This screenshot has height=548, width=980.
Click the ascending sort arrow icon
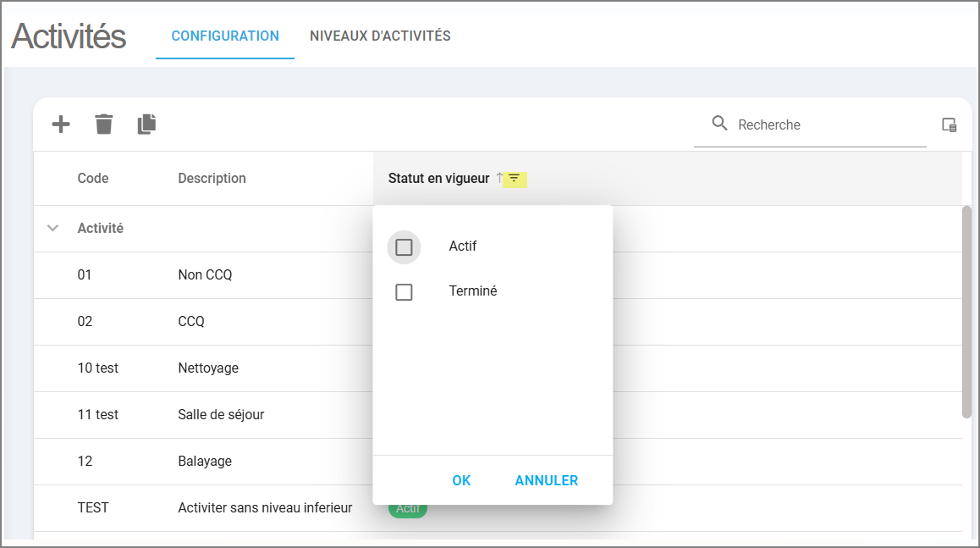tap(499, 178)
